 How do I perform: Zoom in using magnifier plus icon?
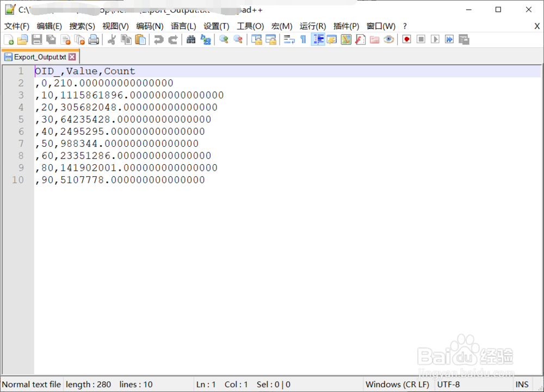(x=224, y=40)
